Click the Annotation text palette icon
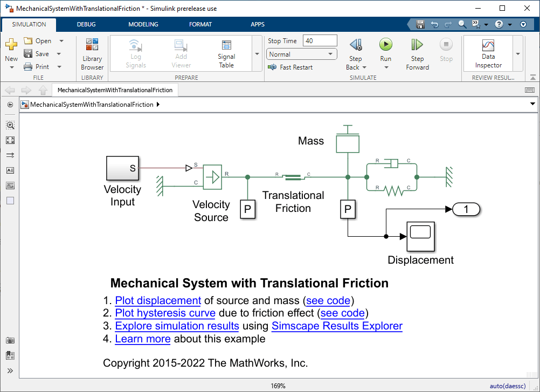This screenshot has height=392, width=540. tap(10, 170)
